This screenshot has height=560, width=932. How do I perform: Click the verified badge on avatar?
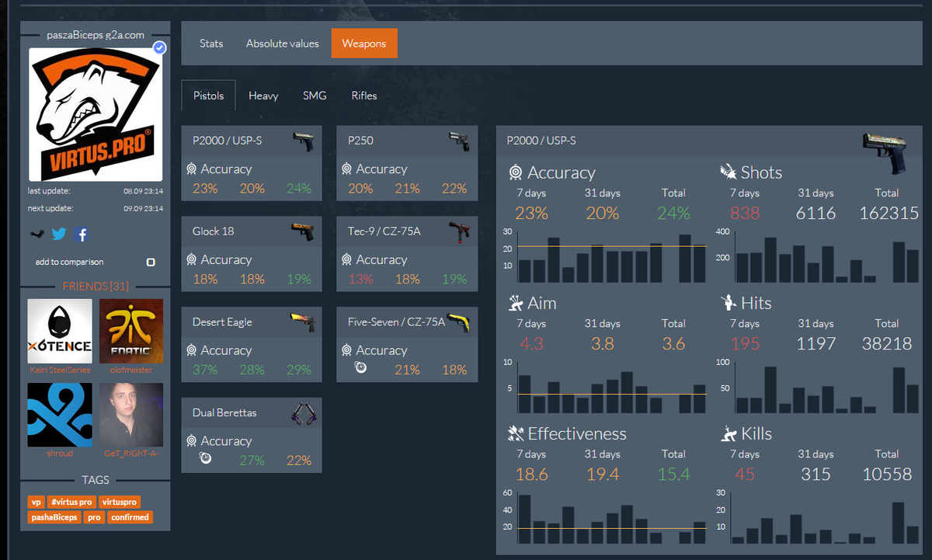tap(160, 48)
